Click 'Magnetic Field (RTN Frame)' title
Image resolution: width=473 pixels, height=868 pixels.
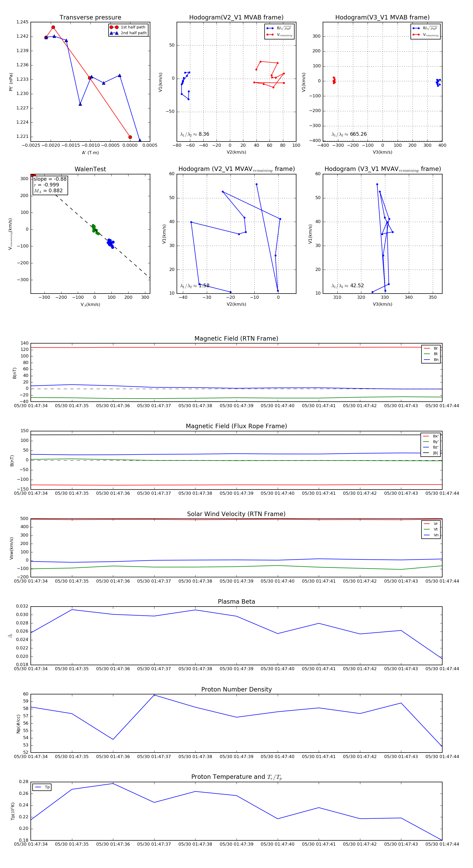point(236,339)
